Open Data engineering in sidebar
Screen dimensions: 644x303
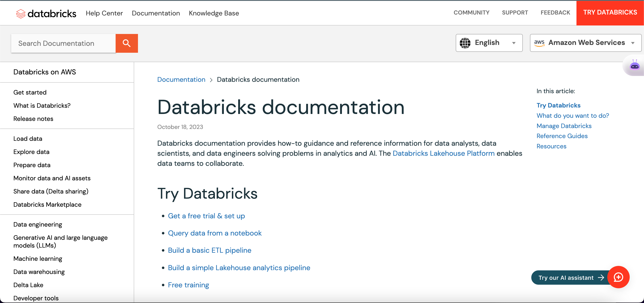(x=38, y=225)
